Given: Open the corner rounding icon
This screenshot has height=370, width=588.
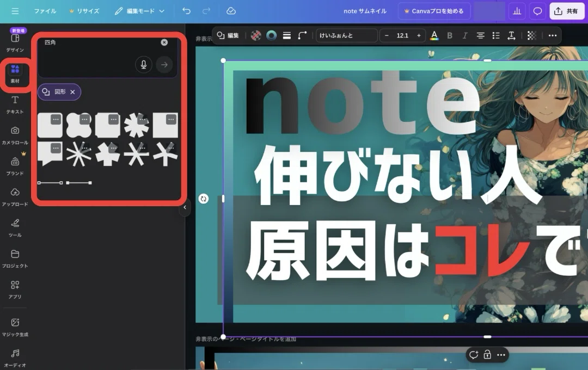Looking at the screenshot, I should point(302,35).
